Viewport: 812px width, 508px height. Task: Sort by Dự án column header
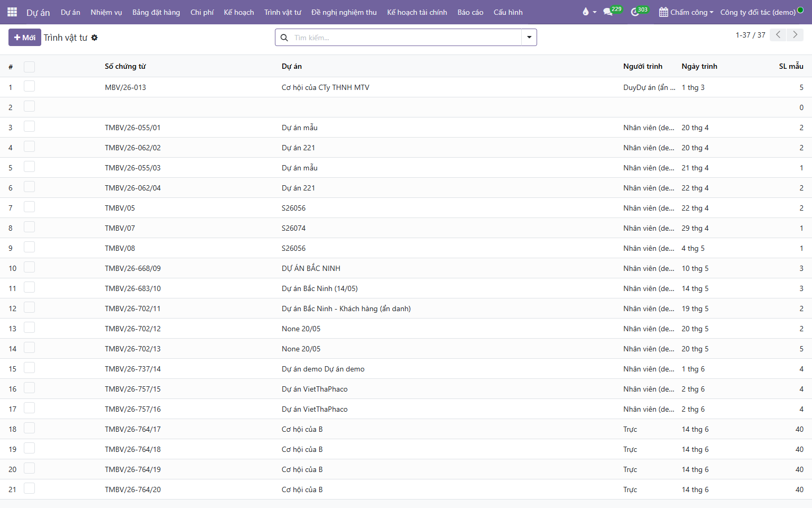pyautogui.click(x=292, y=66)
